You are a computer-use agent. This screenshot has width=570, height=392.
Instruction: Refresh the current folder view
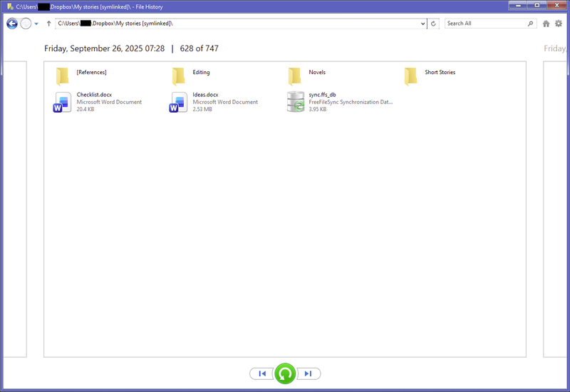(434, 24)
